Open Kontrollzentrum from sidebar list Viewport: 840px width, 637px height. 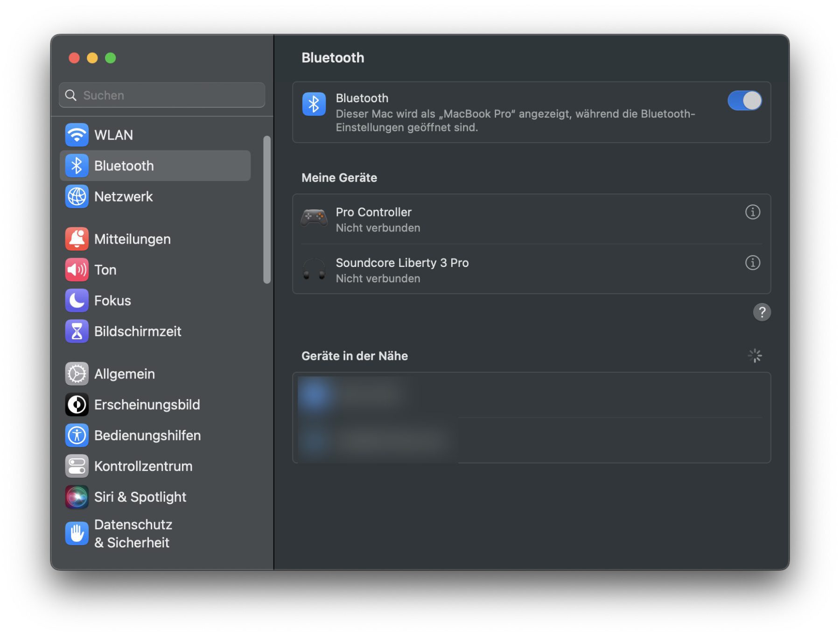[143, 466]
